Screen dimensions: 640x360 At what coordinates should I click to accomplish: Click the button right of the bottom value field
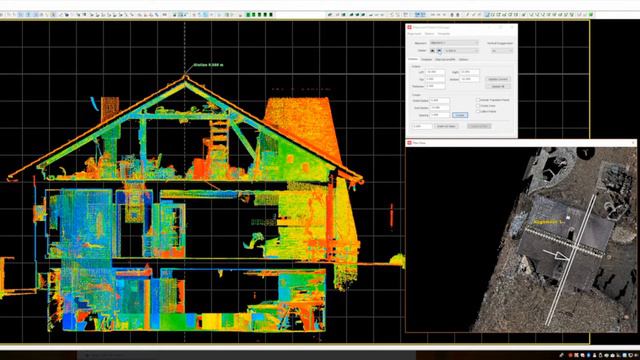coord(446,126)
